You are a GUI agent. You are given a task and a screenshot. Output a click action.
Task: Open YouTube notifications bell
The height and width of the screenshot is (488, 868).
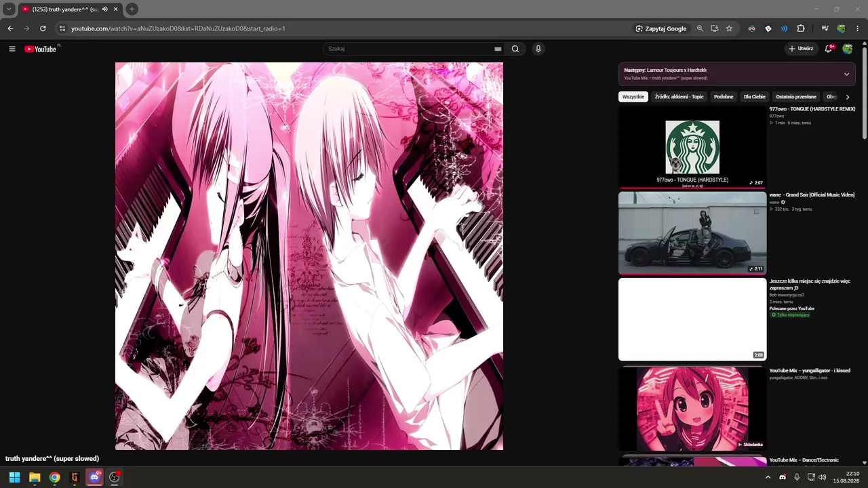[829, 49]
